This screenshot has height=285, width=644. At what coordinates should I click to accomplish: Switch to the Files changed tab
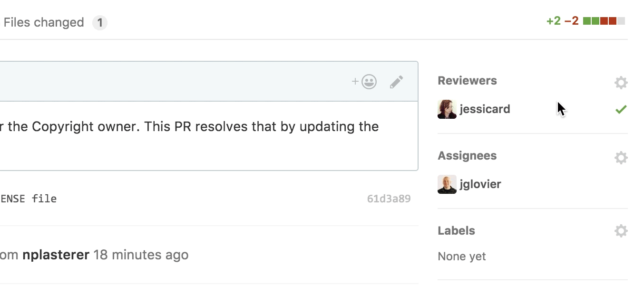pyautogui.click(x=44, y=22)
